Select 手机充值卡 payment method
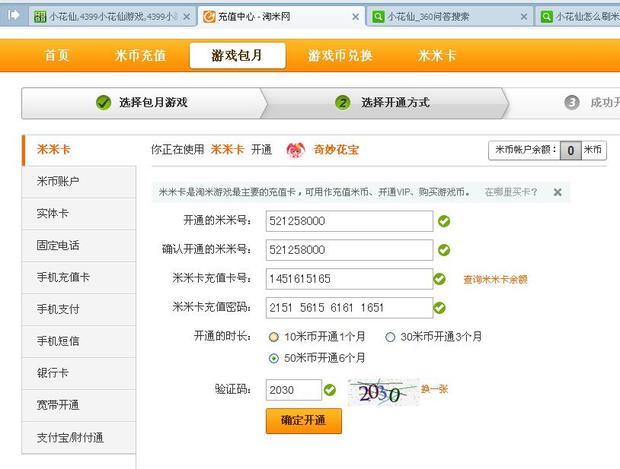Viewport: 620px width, 469px height. (x=79, y=277)
